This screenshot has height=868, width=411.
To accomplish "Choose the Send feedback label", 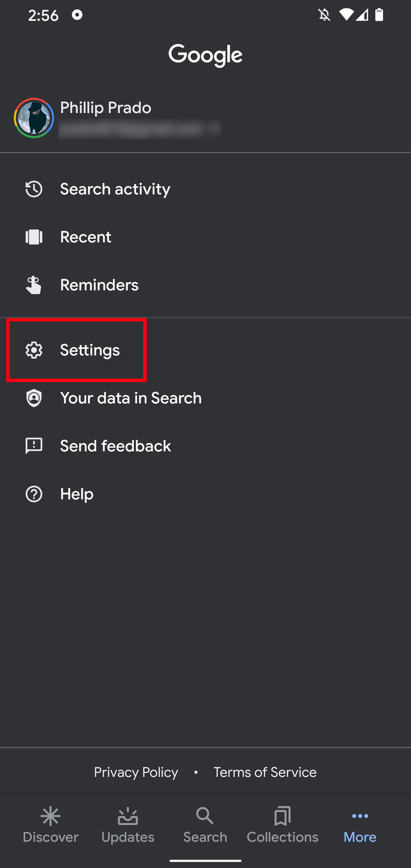I will (116, 446).
